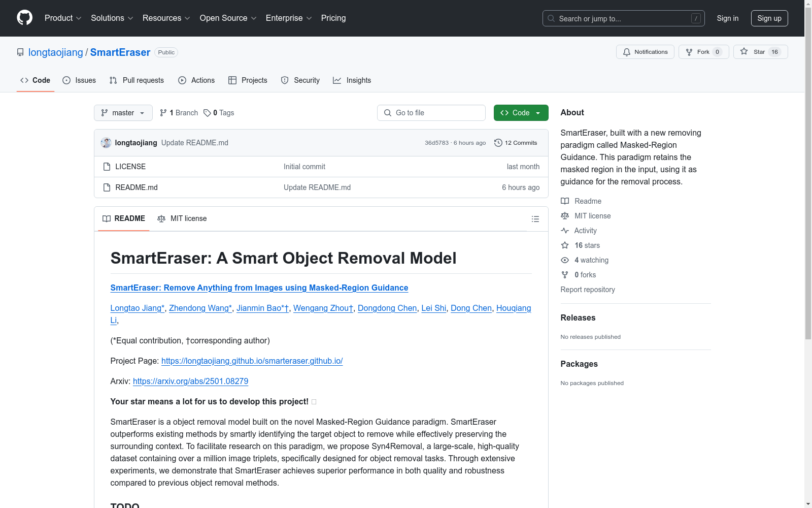
Task: Open the Actions tab
Action: point(196,80)
